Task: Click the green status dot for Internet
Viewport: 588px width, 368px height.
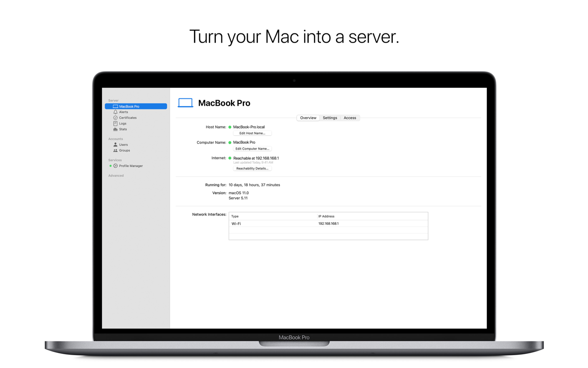Action: pyautogui.click(x=230, y=158)
